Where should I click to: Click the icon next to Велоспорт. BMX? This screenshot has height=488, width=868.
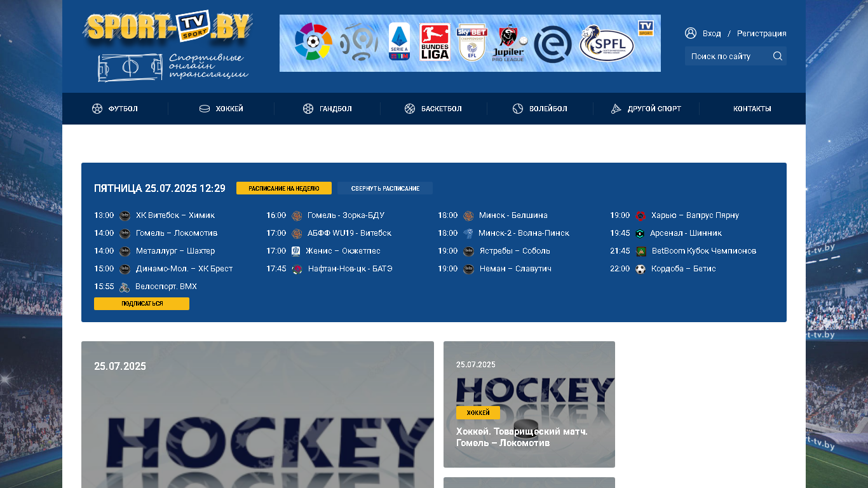coord(125,287)
